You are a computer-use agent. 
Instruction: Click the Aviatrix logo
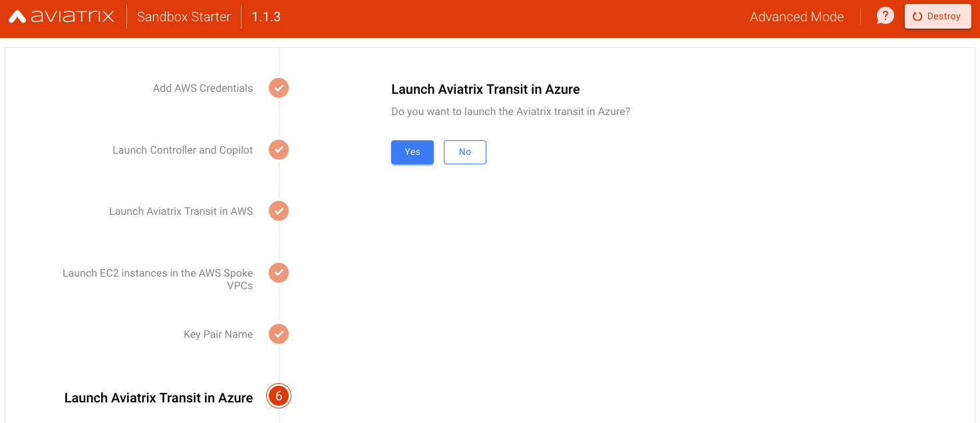point(61,17)
